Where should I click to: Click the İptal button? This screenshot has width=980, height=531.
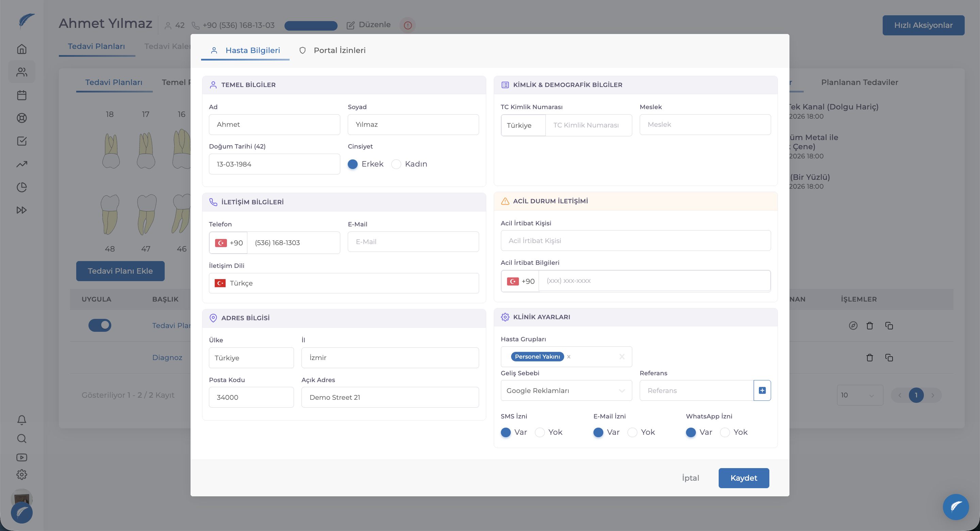[x=690, y=478]
